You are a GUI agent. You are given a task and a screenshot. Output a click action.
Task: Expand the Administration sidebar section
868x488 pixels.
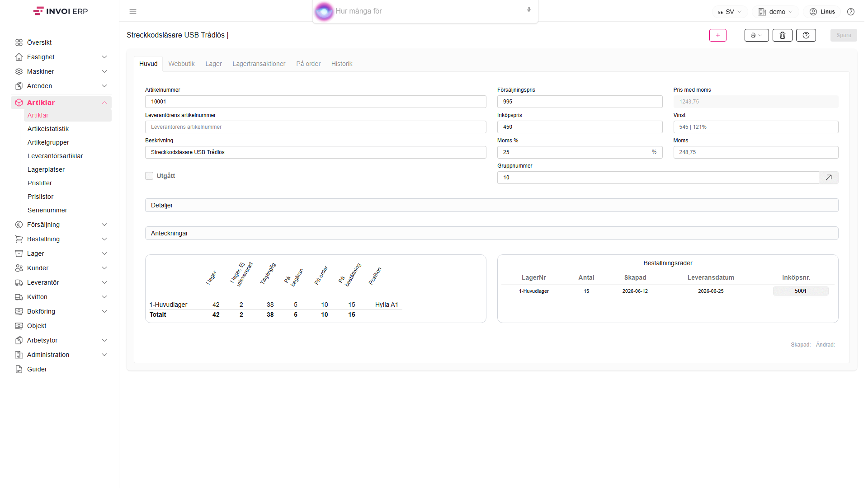61,355
